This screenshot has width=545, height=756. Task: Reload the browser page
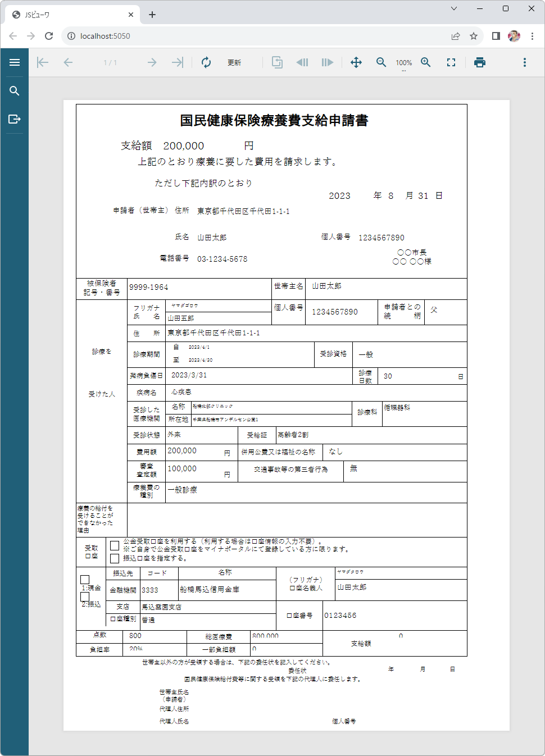click(x=49, y=36)
